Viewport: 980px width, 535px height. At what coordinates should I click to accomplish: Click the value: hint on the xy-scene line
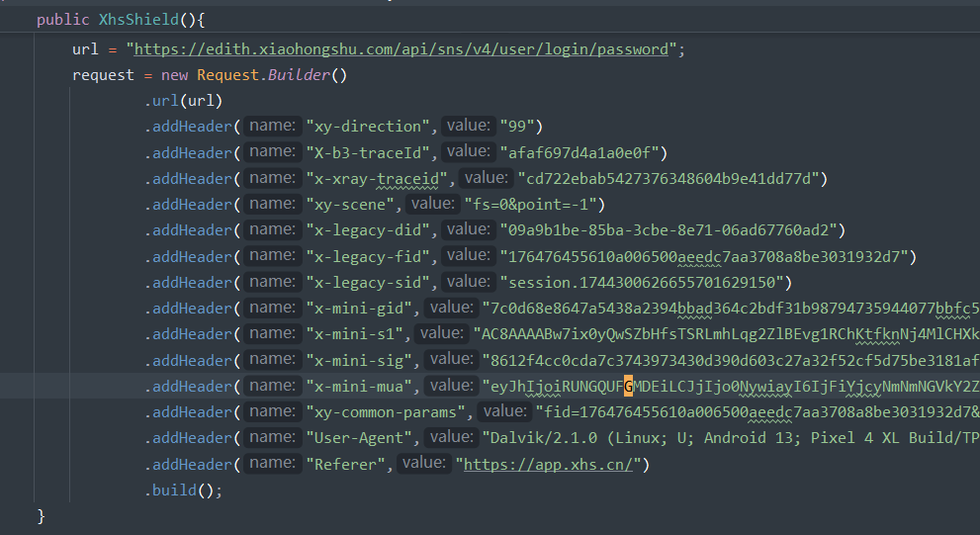[432, 204]
